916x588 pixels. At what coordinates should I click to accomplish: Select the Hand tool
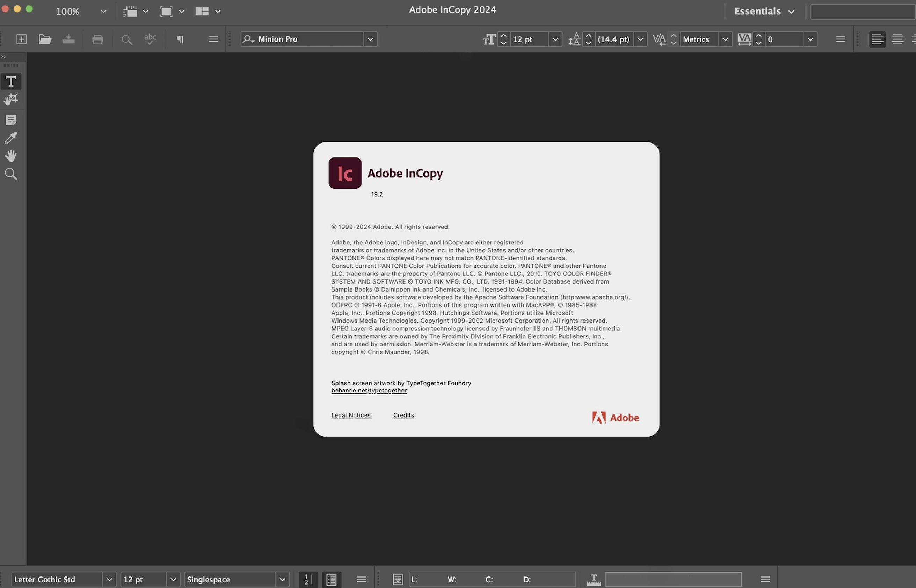point(11,156)
